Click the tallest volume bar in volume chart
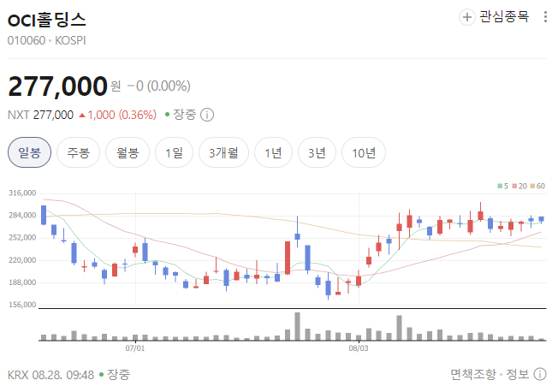Viewport: 558px width, 392px height. pos(297,326)
